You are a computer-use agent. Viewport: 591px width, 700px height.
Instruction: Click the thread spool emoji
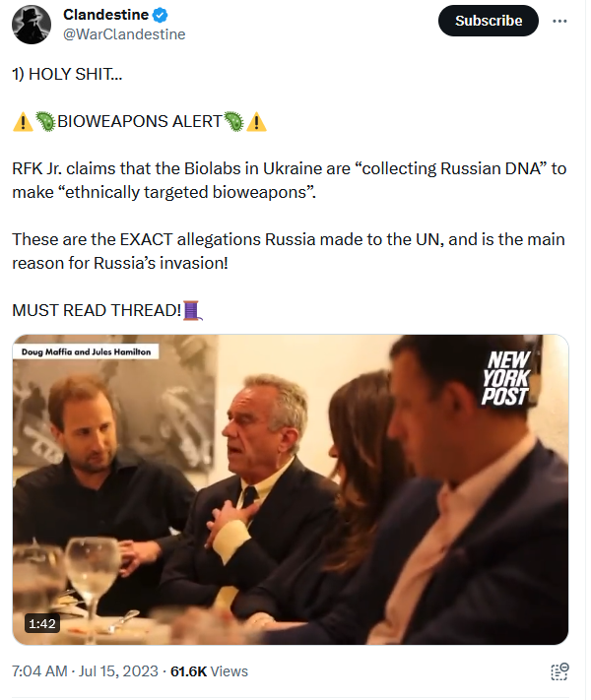(192, 311)
